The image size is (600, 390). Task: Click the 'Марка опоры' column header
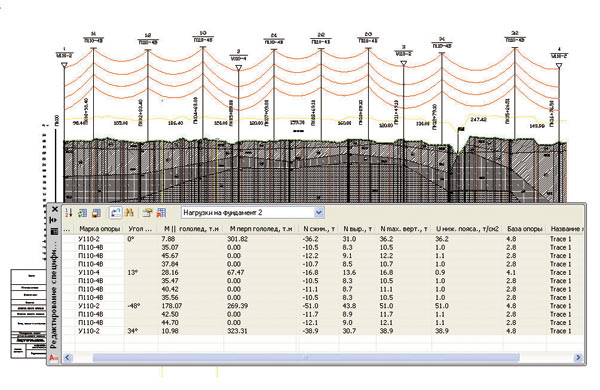99,229
